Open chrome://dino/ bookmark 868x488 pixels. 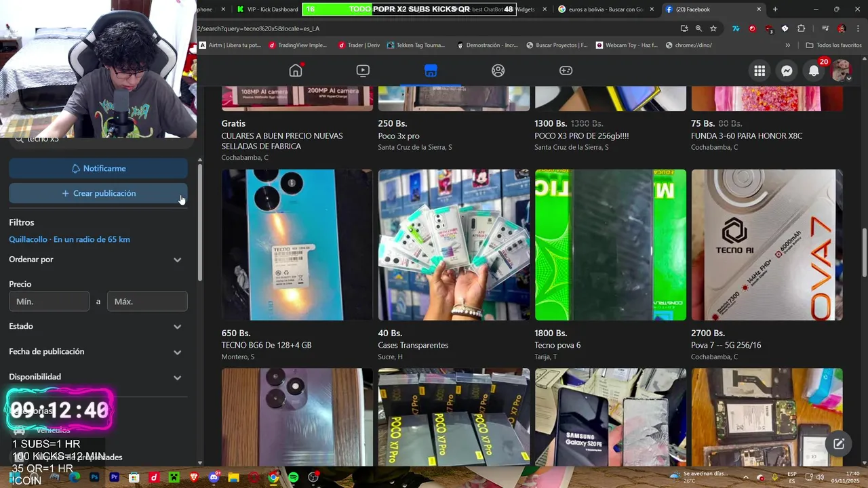689,45
